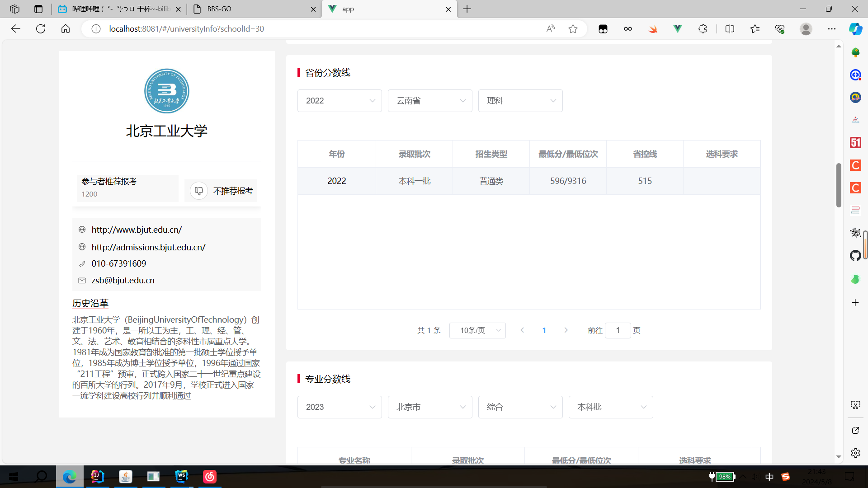The width and height of the screenshot is (868, 488).
Task: Open the 本科批 batch dropdown
Action: click(611, 407)
